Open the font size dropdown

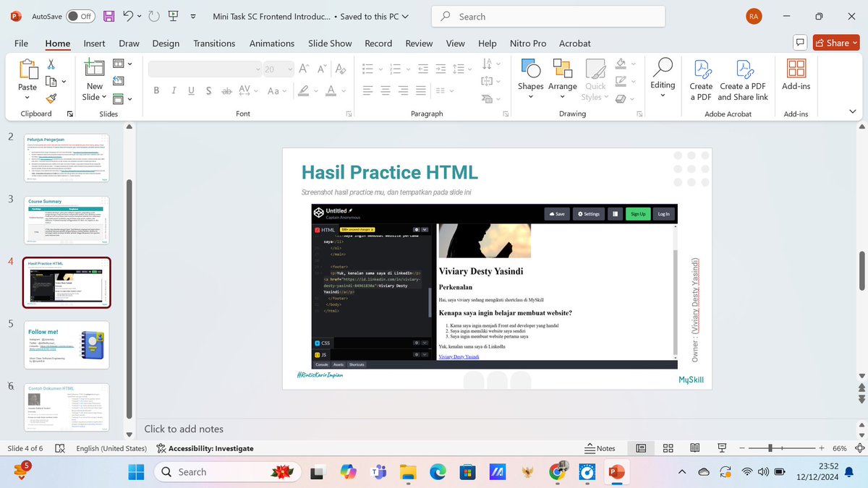point(290,69)
